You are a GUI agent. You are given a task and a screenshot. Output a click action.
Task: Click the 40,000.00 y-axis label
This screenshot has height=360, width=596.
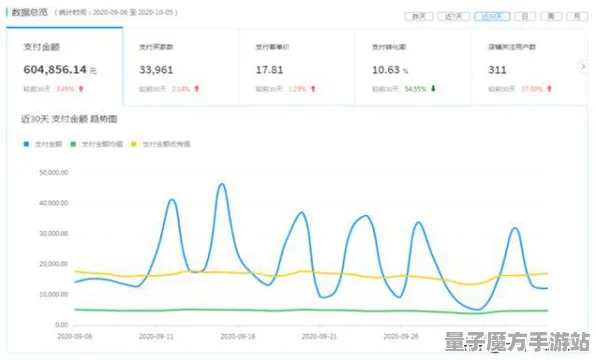54,203
